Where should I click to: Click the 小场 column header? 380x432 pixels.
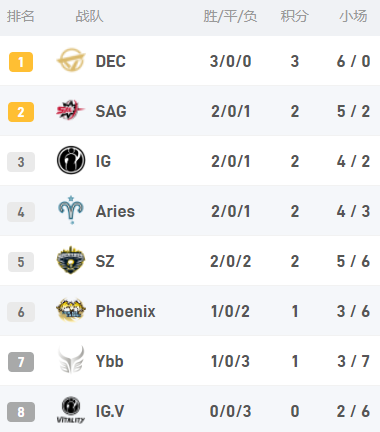tap(353, 16)
